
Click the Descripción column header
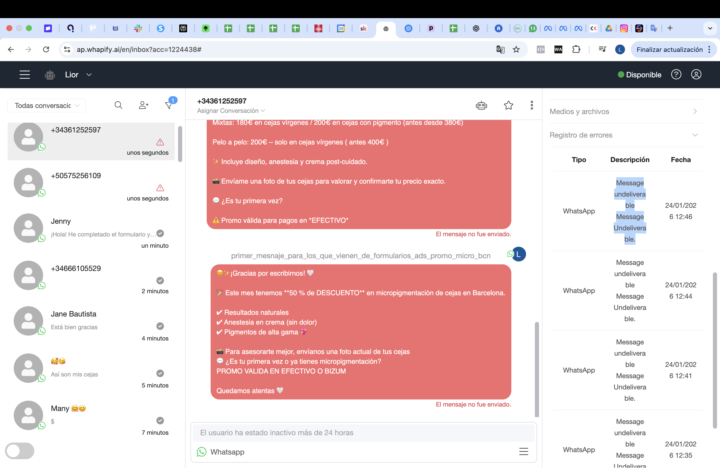[x=630, y=160]
